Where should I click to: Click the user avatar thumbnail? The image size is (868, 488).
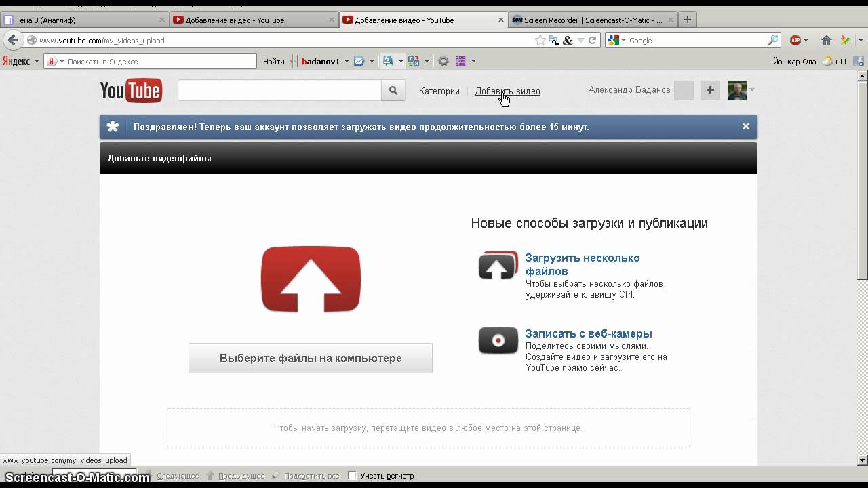point(737,90)
